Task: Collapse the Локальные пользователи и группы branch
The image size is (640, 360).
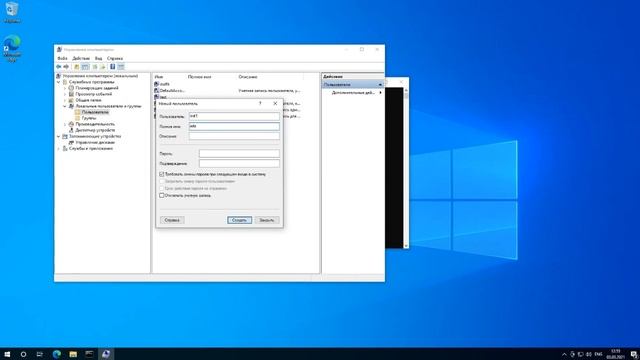Action: pos(65,106)
